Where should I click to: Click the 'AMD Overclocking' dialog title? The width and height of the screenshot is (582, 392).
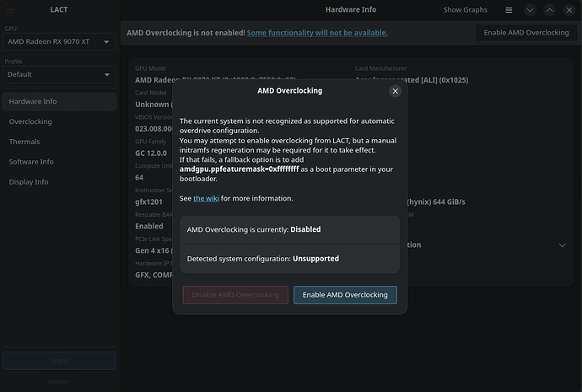[290, 91]
